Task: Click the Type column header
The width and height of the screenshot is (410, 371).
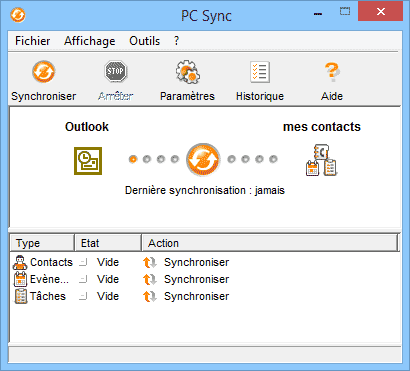Action: click(42, 243)
